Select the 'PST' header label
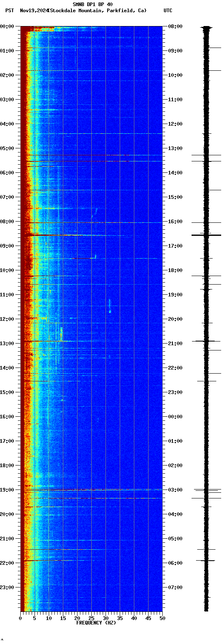Screen dimensions: 224x644 click(x=9, y=11)
